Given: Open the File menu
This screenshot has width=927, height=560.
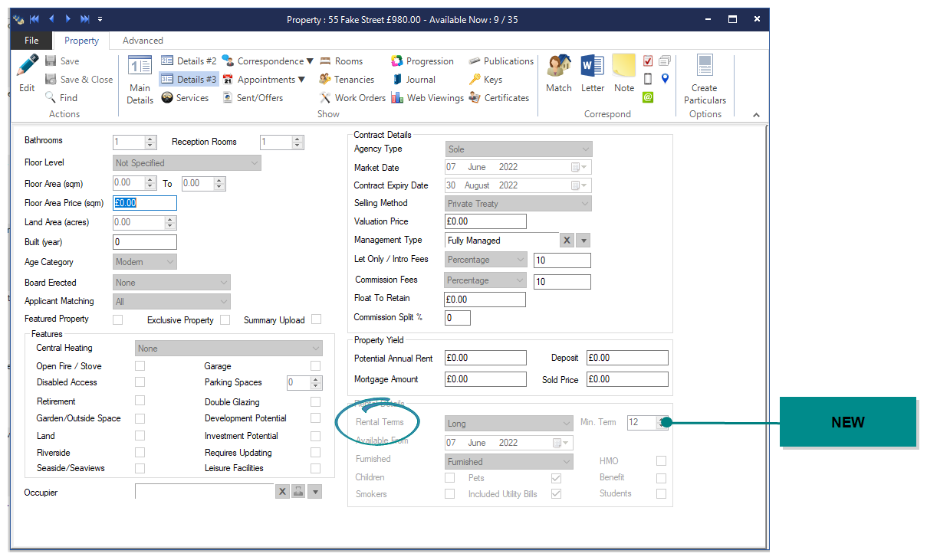Looking at the screenshot, I should 31,41.
